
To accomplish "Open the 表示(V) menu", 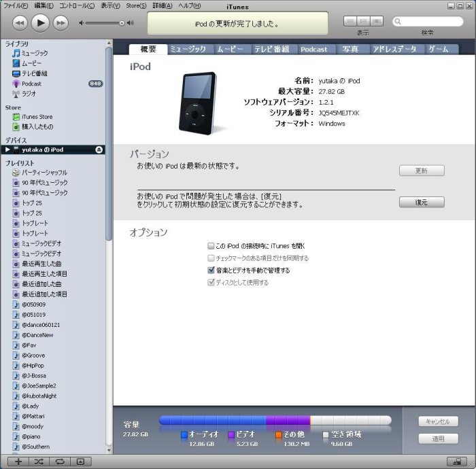I will 110,5.
